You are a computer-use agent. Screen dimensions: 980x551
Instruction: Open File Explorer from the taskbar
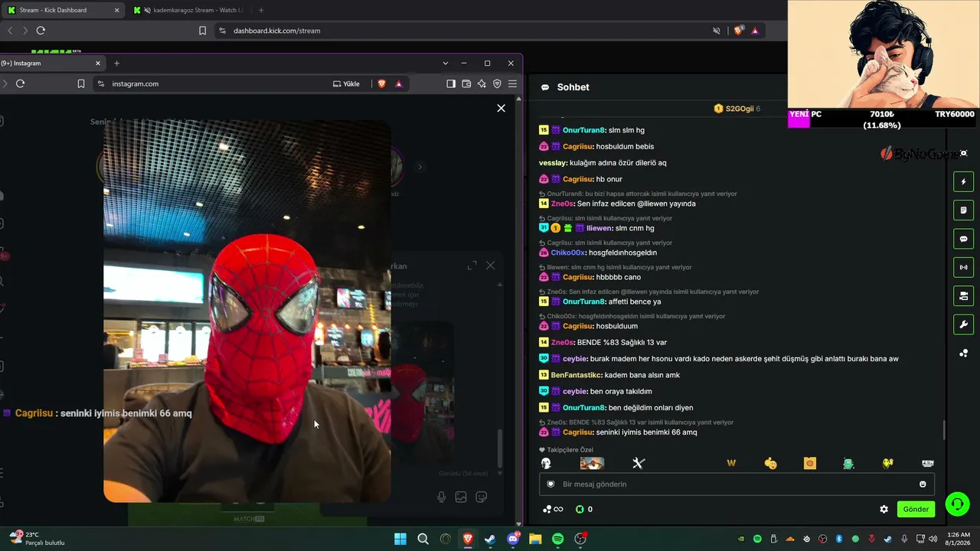(535, 539)
